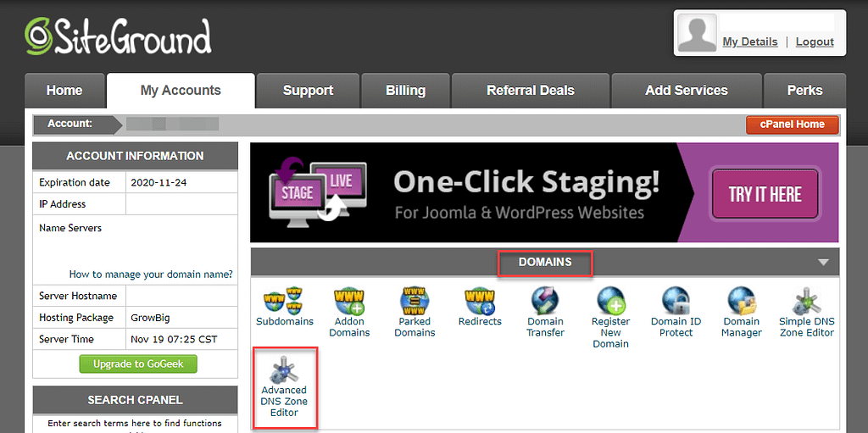Viewport: 868px width, 433px height.
Task: Open the Register New Domain icon
Action: [x=610, y=301]
